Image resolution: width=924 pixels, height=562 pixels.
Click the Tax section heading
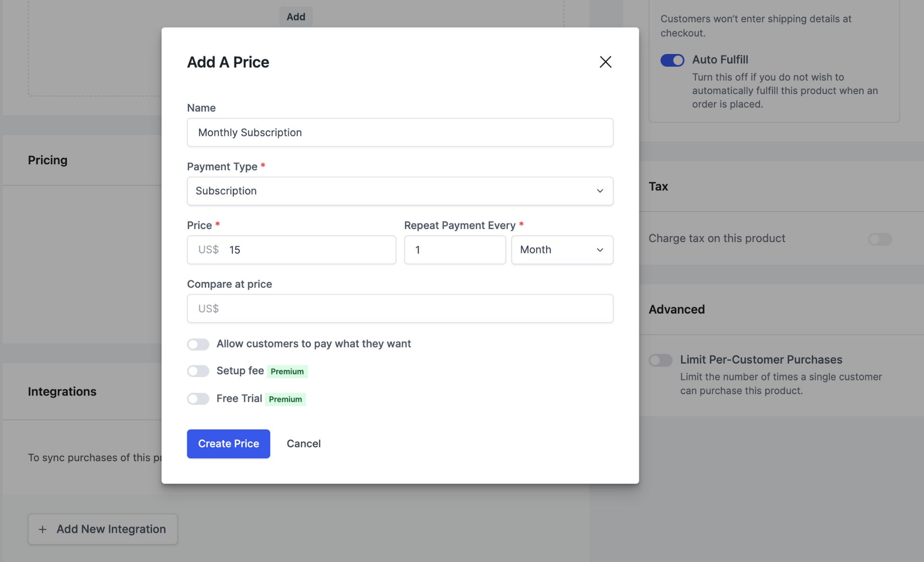[658, 186]
